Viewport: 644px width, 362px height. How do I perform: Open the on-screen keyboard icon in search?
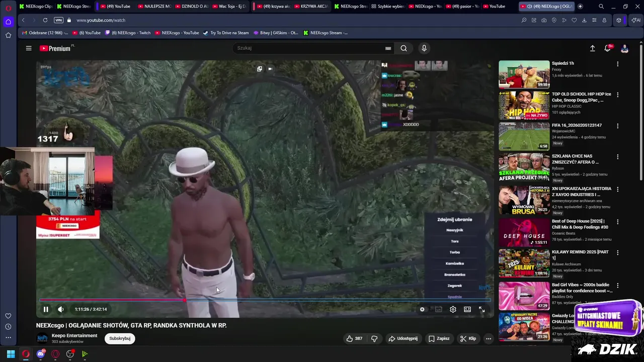[x=388, y=48]
